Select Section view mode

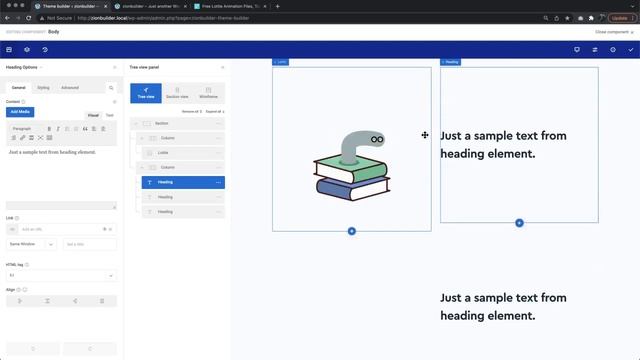click(177, 93)
